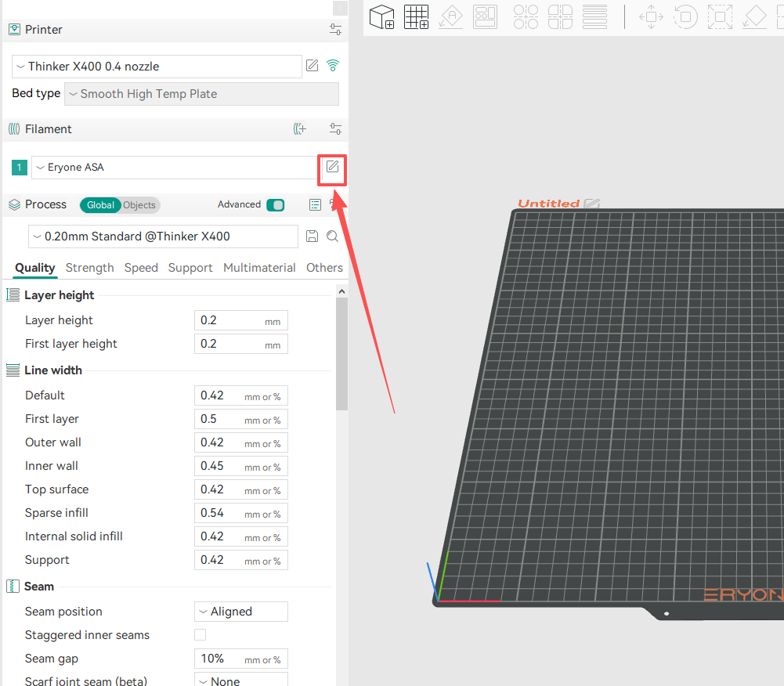
Task: Open the 0.20mm Standard process dropdown
Action: point(163,236)
